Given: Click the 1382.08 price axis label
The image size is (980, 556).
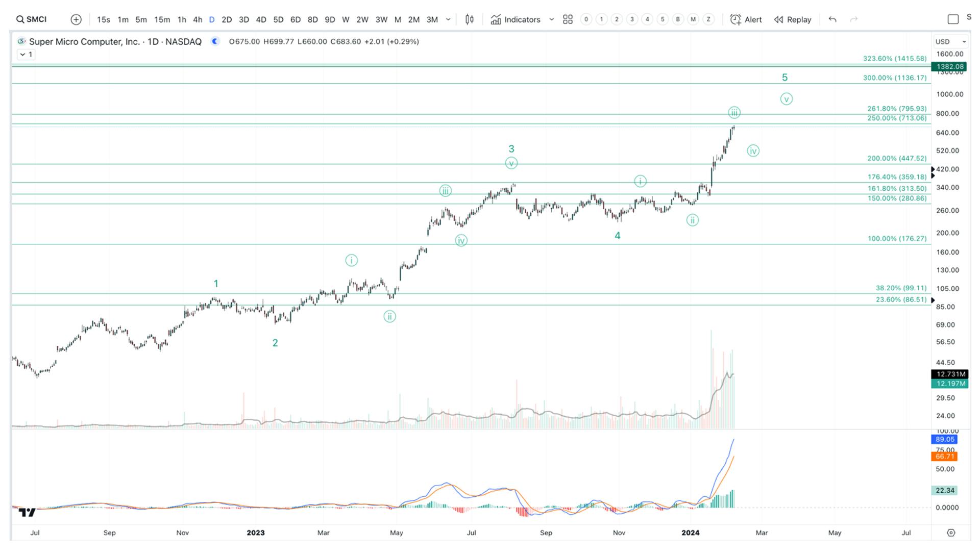Looking at the screenshot, I should coord(949,66).
